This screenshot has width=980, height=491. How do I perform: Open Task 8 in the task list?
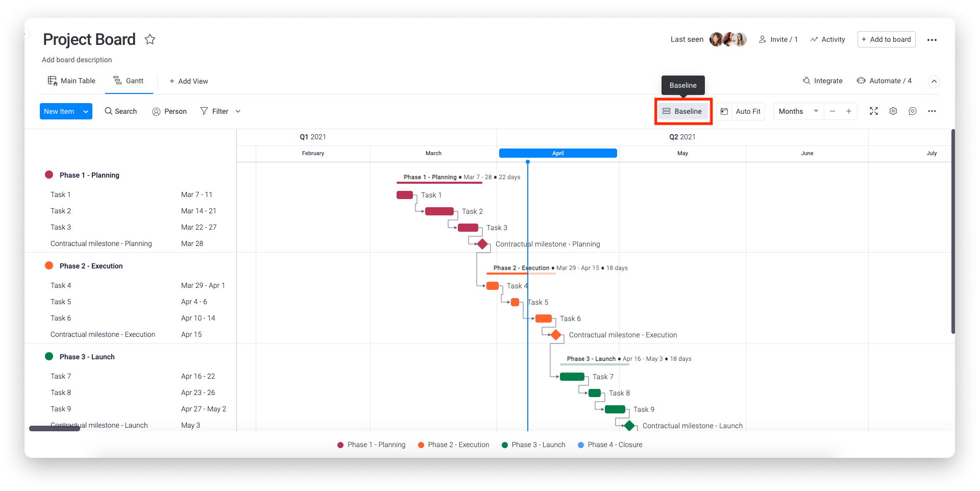(x=61, y=392)
